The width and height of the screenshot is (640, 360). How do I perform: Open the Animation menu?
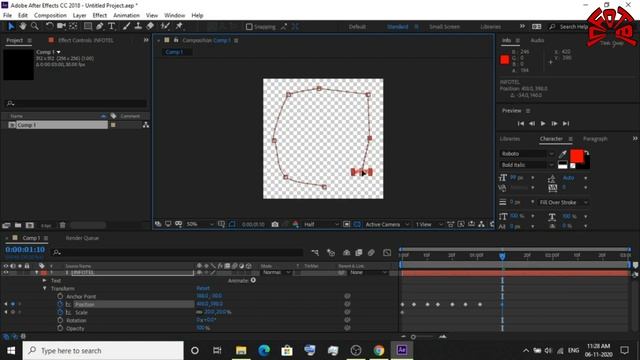point(126,15)
